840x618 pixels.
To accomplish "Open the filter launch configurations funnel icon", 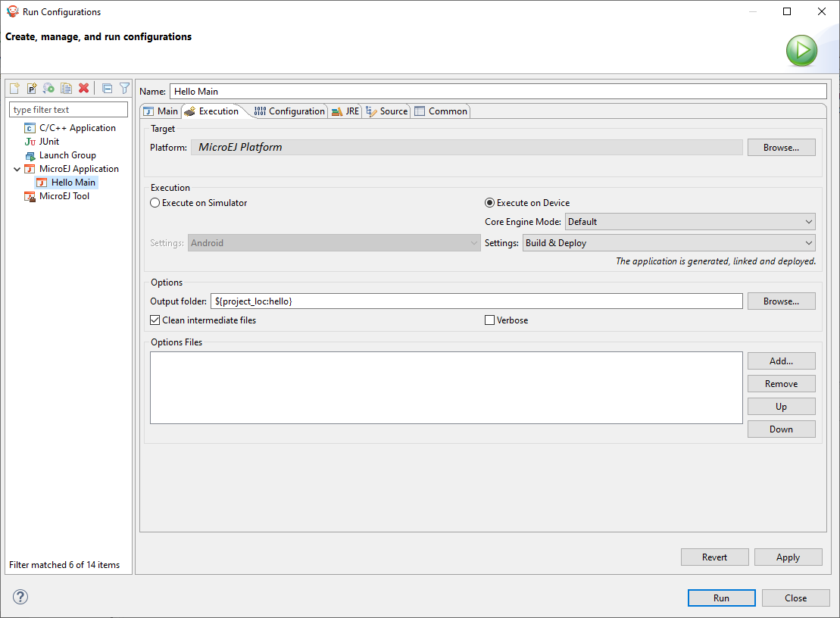I will [124, 88].
